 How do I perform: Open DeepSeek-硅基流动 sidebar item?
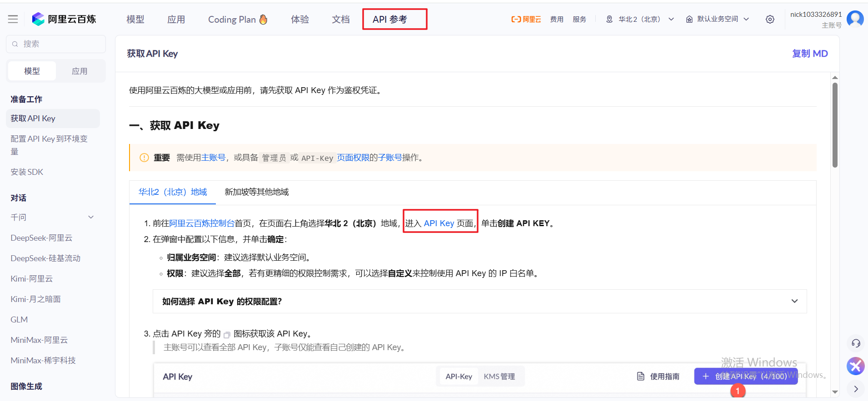(45, 258)
